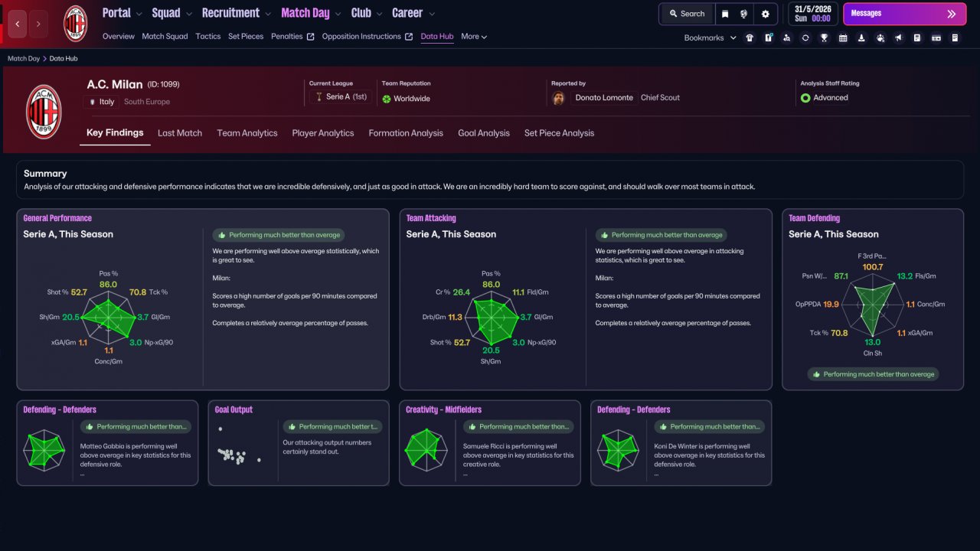Viewport: 980px width, 551px height.
Task: Switch to the Team Analytics tab
Action: 247,133
